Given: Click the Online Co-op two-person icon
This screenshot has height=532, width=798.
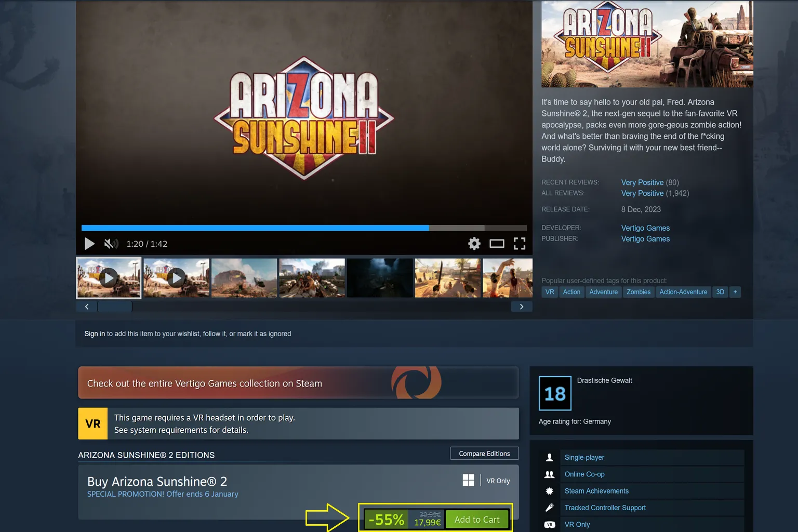Looking at the screenshot, I should (x=549, y=474).
